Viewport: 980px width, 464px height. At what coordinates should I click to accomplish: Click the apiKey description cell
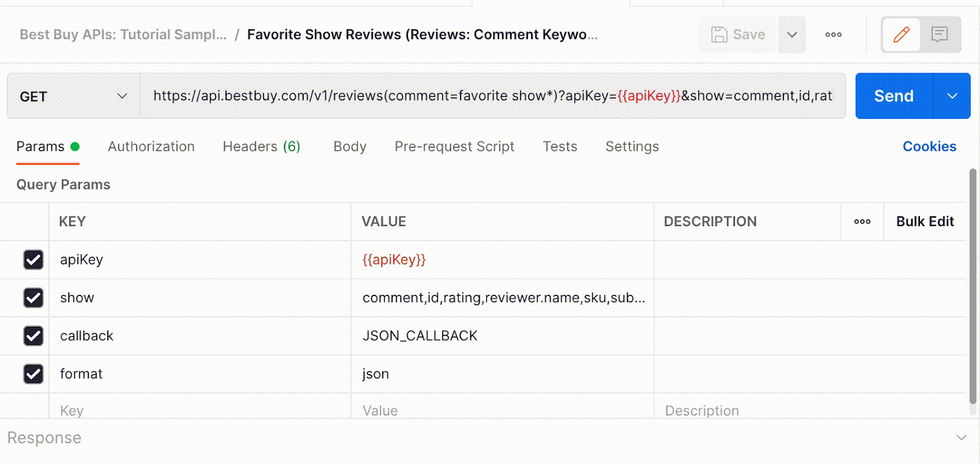tap(810, 260)
